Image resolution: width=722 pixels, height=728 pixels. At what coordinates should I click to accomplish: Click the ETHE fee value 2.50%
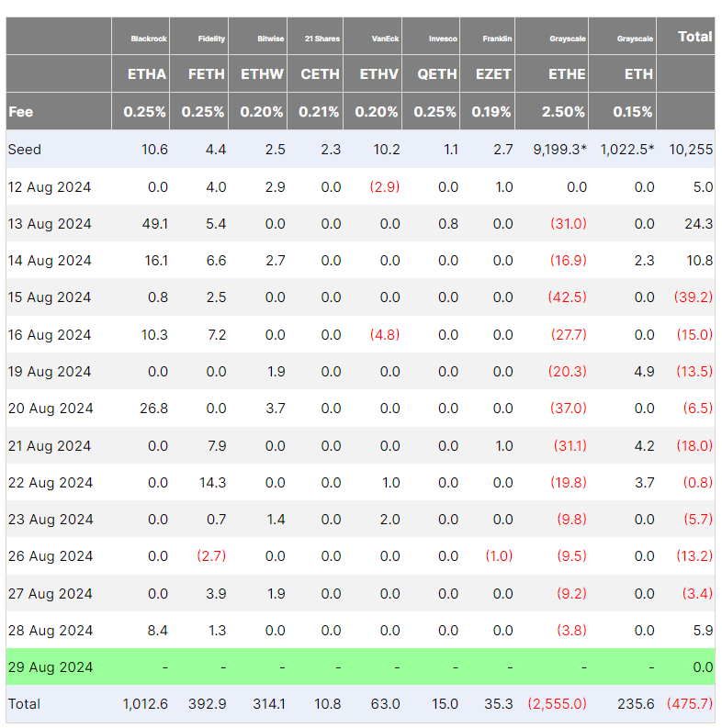click(563, 112)
